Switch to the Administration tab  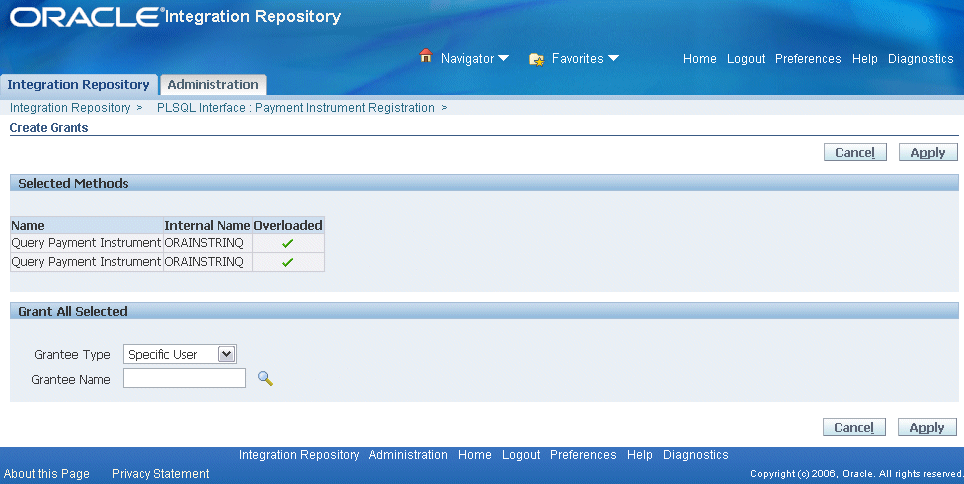[x=213, y=85]
